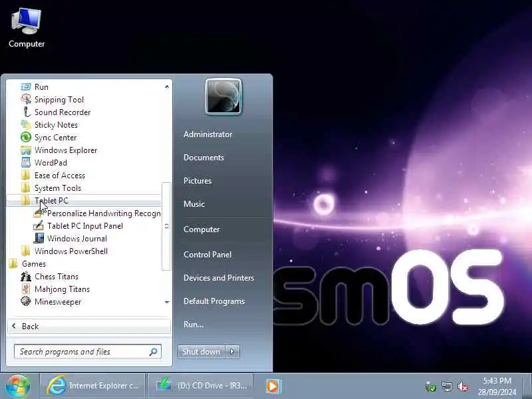Launch Tablet PC Input Panel icon
The width and height of the screenshot is (532, 399).
coord(39,225)
